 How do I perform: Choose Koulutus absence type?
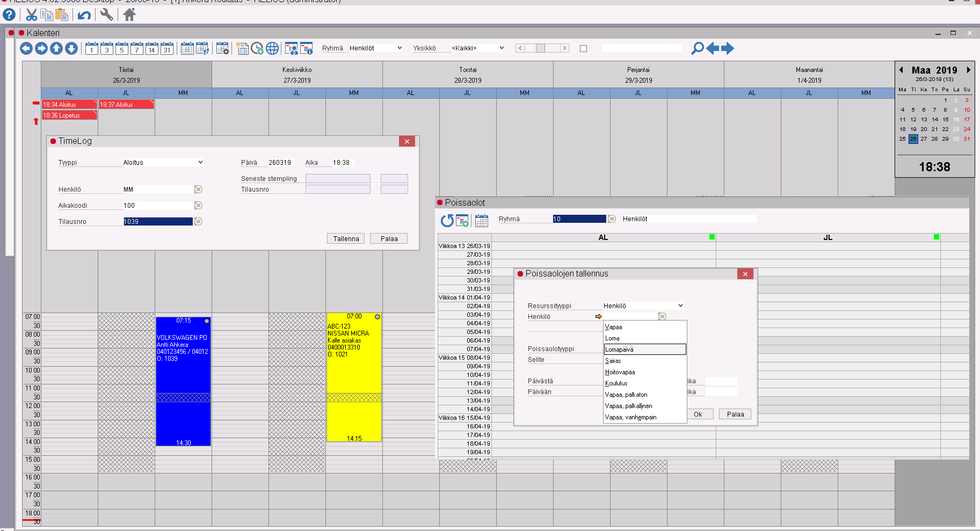[x=645, y=383]
